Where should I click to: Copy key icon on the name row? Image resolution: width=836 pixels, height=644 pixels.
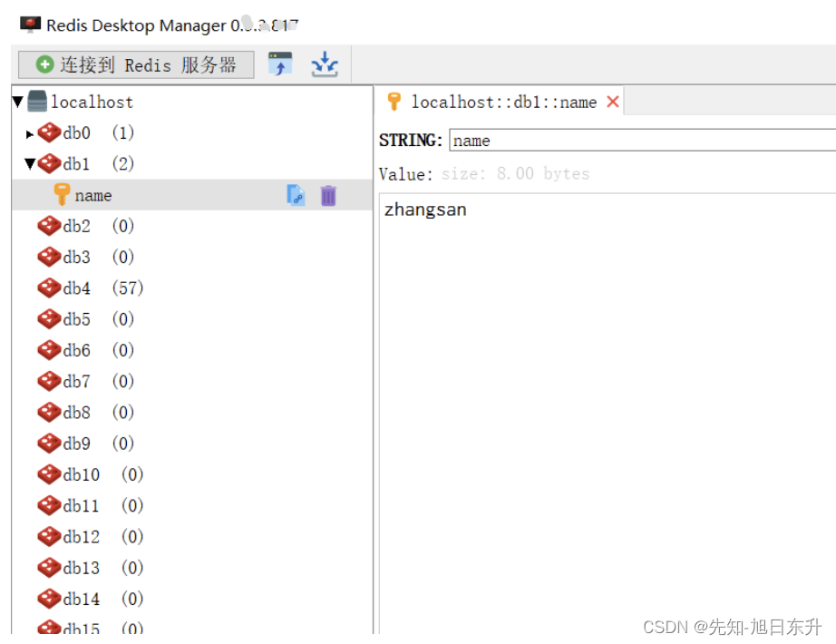[296, 195]
